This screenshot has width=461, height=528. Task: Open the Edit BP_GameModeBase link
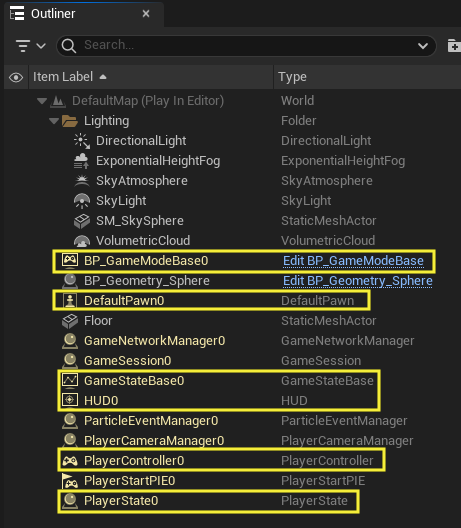tap(353, 261)
